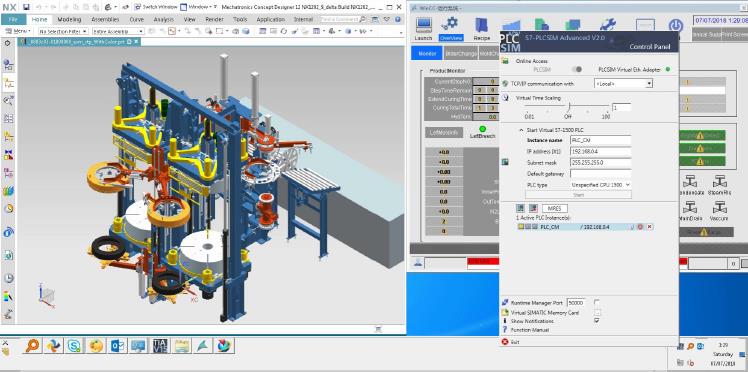Open the resource bar options gear icon
The image size is (748, 372).
[8, 43]
